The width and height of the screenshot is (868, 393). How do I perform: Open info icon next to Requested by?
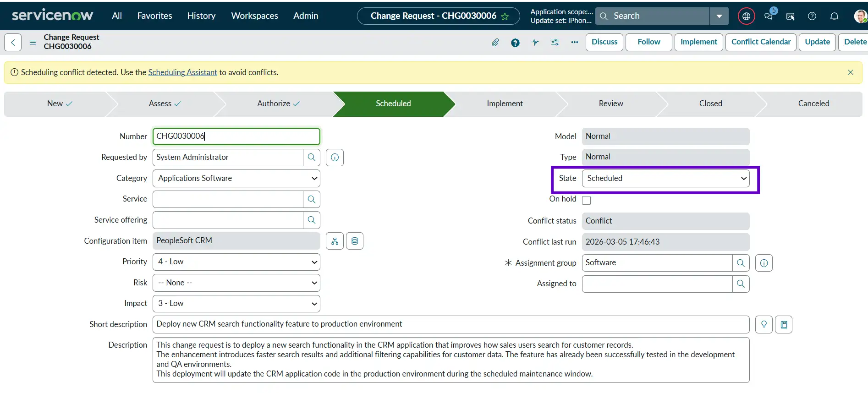pyautogui.click(x=335, y=158)
